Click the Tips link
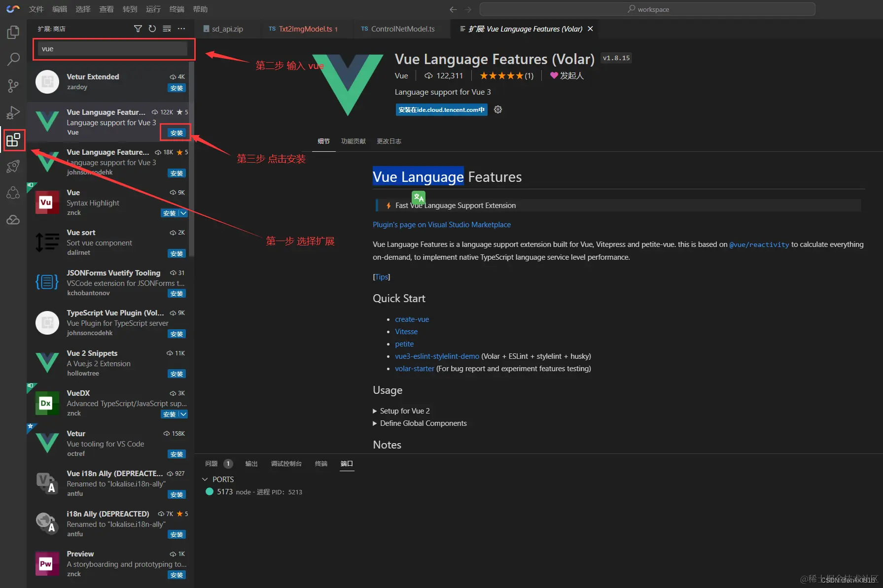The image size is (883, 588). tap(382, 277)
